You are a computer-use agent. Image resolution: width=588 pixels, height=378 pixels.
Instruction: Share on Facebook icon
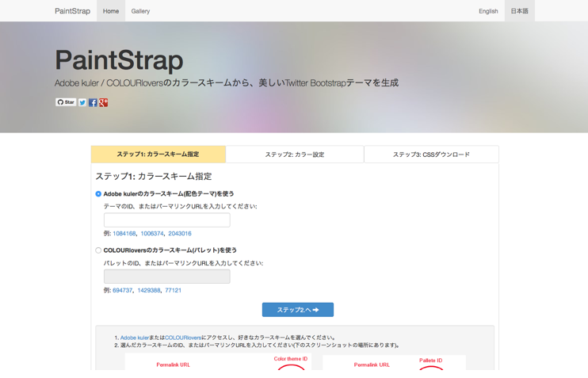click(x=93, y=102)
